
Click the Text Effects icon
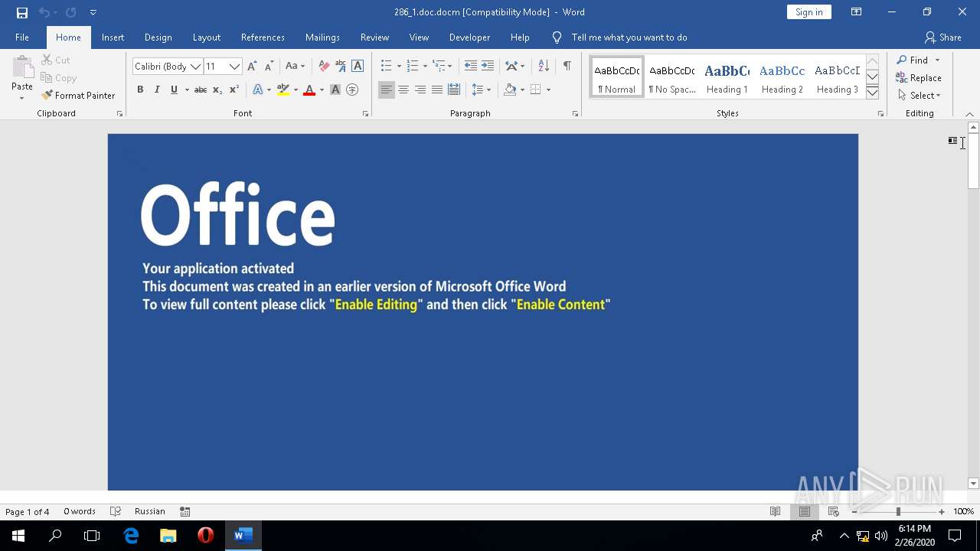257,90
